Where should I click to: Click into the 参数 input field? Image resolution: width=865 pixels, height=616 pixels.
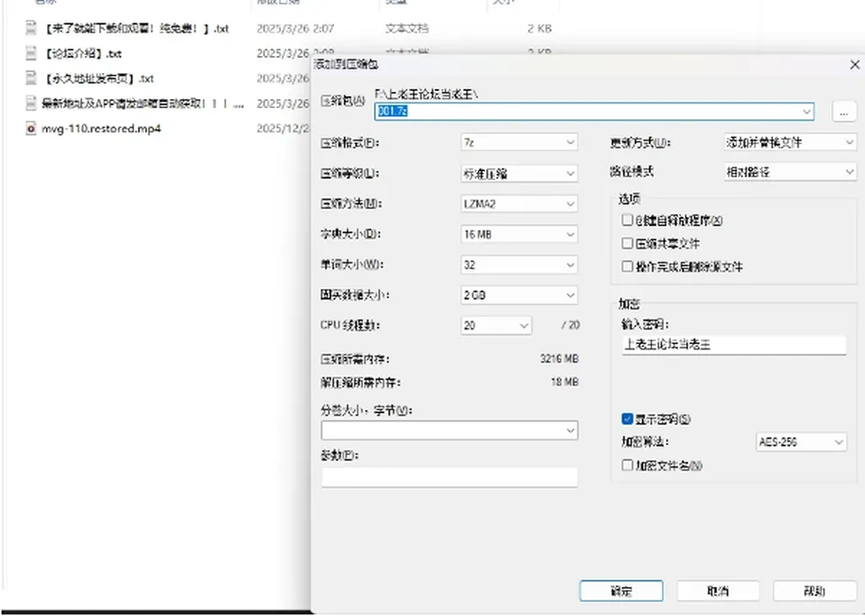449,477
